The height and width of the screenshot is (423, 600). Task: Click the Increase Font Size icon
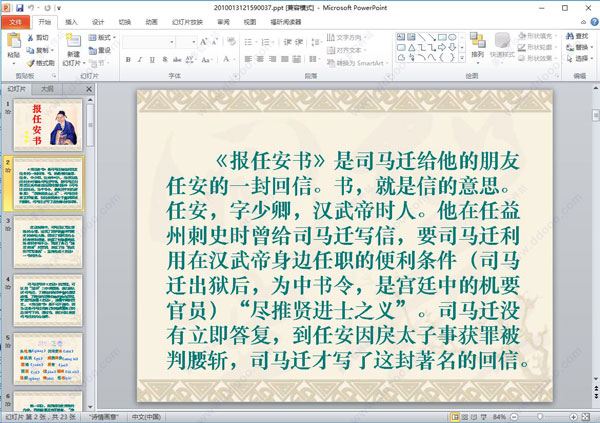click(x=204, y=41)
